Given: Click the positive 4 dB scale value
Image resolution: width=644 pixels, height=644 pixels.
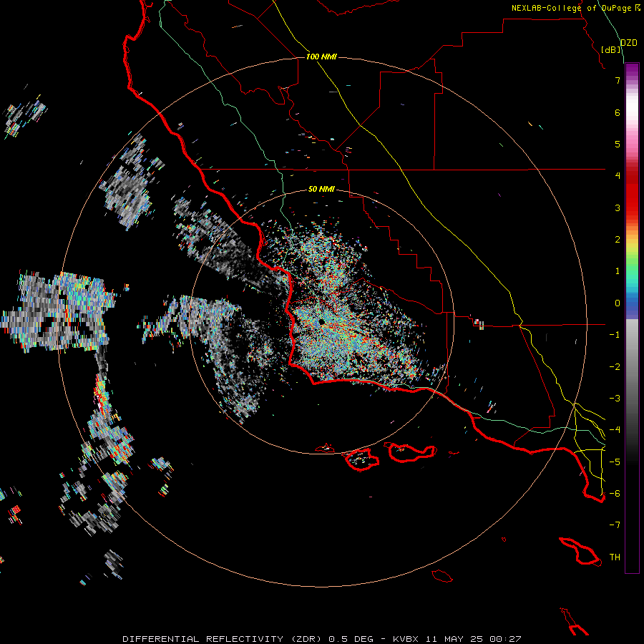Looking at the screenshot, I should pos(618,176).
